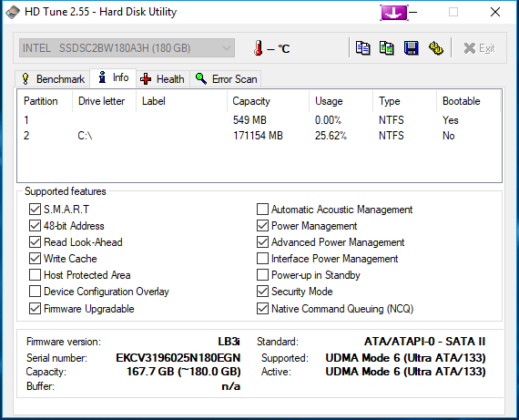The width and height of the screenshot is (519, 420).
Task: Copy info text to clipboard icon
Action: (x=362, y=48)
